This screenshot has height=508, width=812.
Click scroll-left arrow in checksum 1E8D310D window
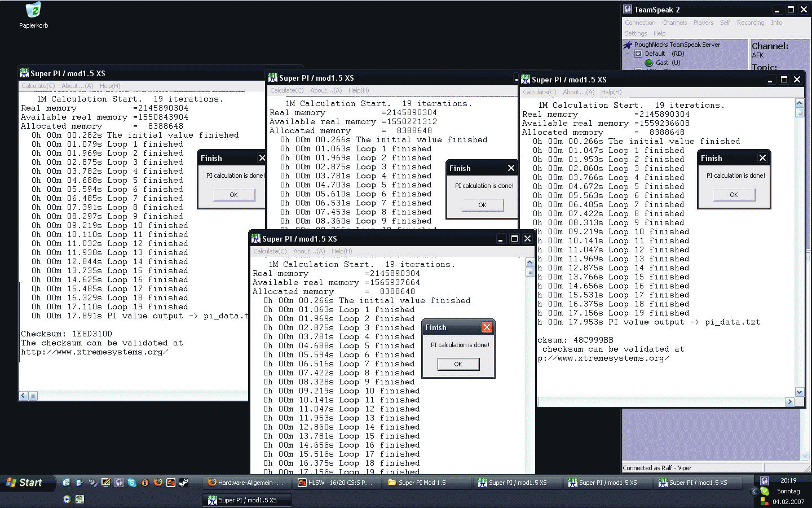pyautogui.click(x=23, y=396)
